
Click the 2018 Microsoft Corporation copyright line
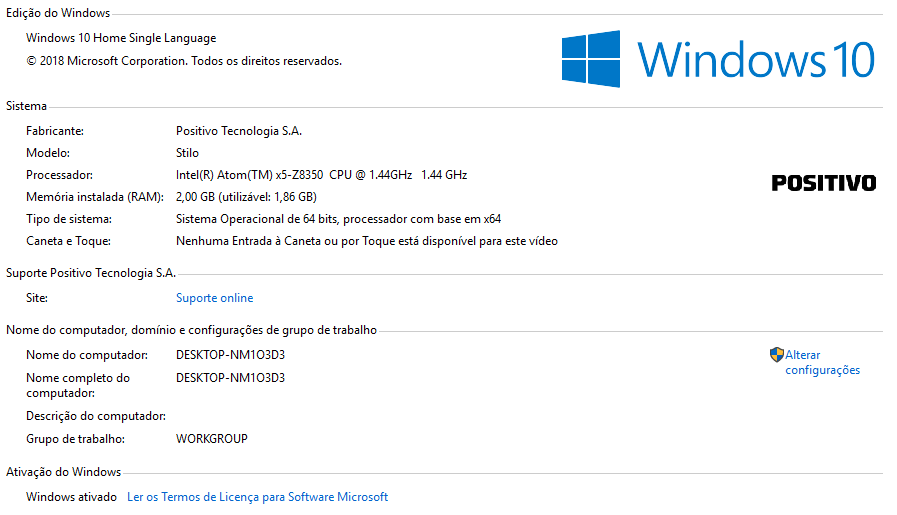pos(184,61)
